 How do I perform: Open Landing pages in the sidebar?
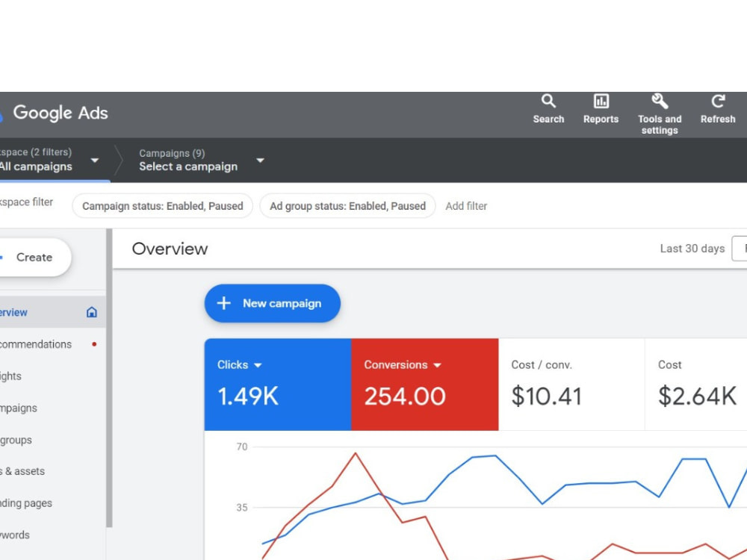52,503
